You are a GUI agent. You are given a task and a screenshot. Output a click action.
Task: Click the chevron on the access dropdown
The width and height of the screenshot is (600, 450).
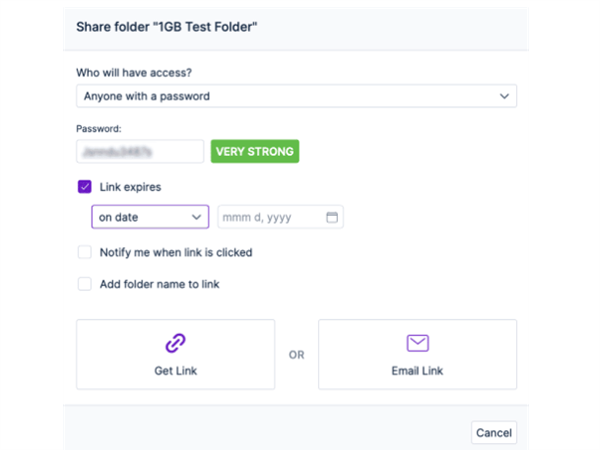(504, 96)
